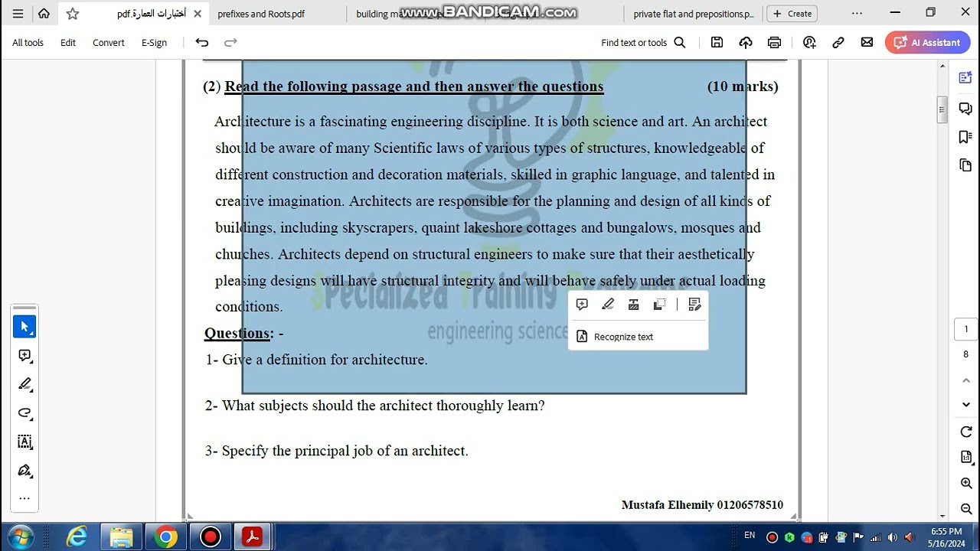The height and width of the screenshot is (551, 980).
Task: Redo the last undone action
Action: tap(230, 43)
